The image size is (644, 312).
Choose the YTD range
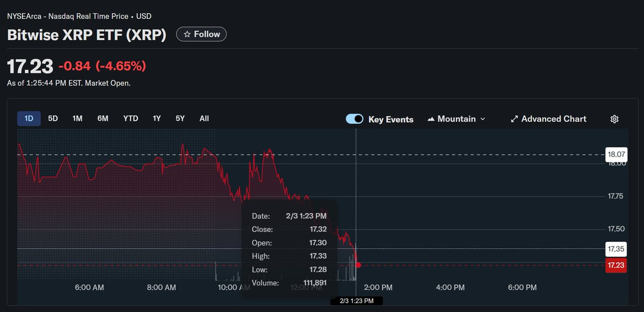[130, 118]
